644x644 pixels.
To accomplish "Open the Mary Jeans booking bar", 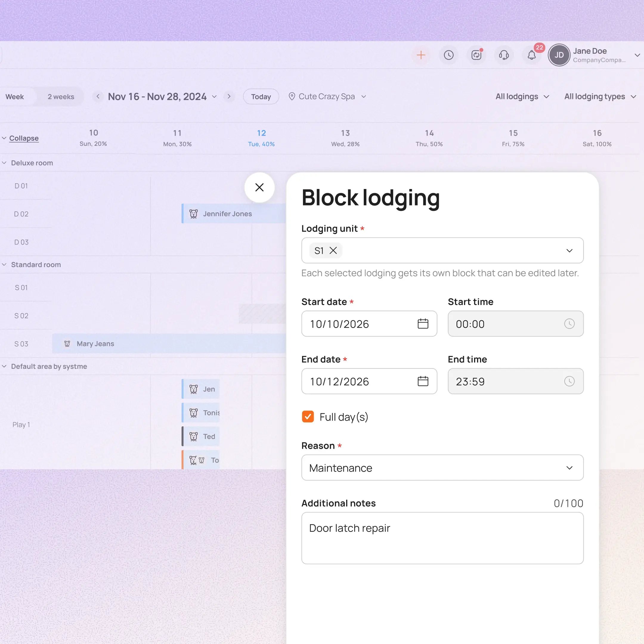I will click(169, 344).
